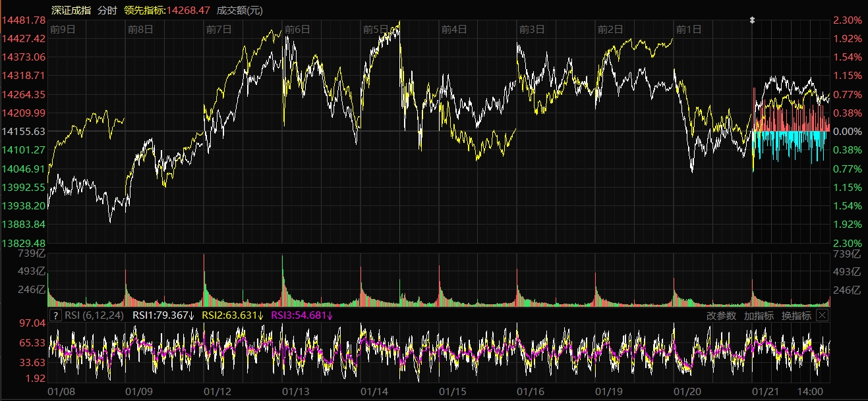Click the RSI1 value label
This screenshot has height=401, width=868.
click(x=162, y=315)
